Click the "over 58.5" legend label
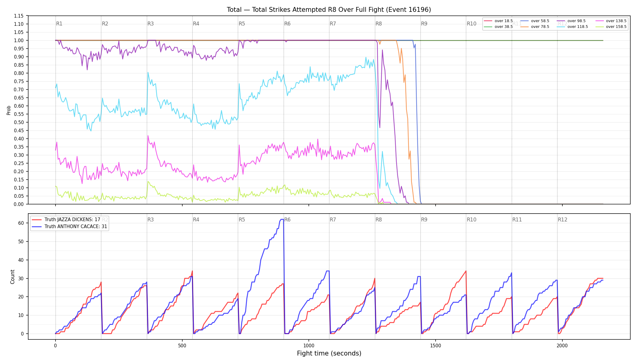The height and width of the screenshot is (364, 637). click(x=540, y=21)
